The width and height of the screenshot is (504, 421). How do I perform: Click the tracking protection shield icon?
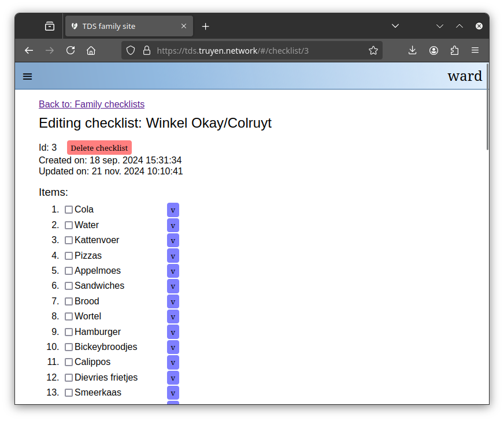(131, 50)
